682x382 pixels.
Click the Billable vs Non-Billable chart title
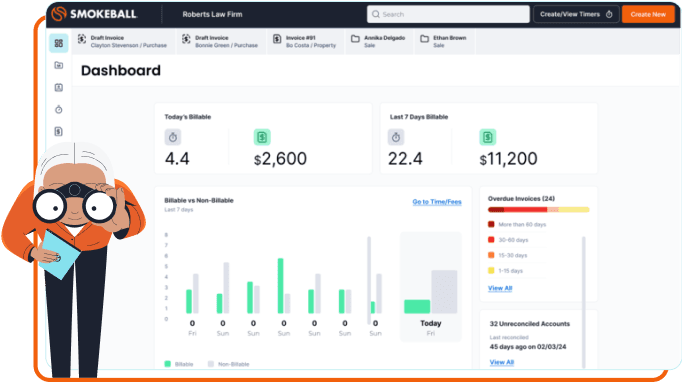coord(199,201)
